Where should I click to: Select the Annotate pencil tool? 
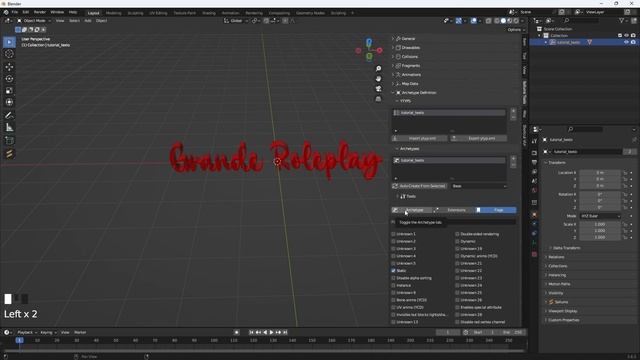pos(9,116)
